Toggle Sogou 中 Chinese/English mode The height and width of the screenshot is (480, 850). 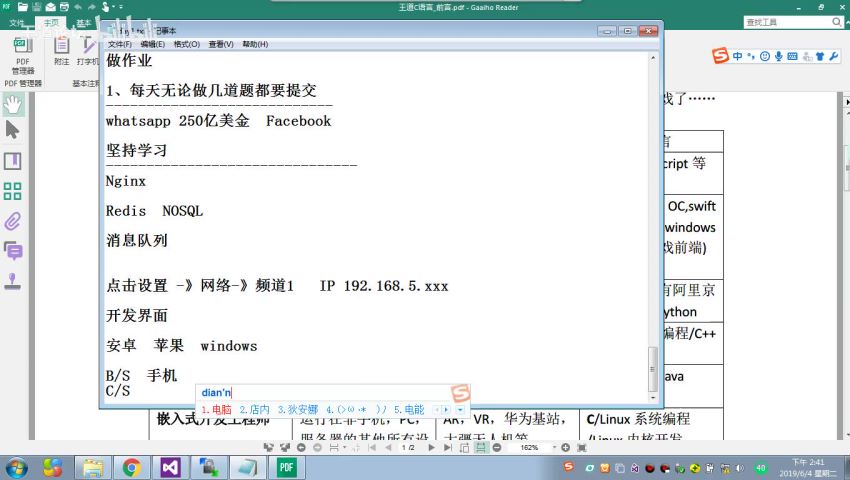[x=737, y=56]
